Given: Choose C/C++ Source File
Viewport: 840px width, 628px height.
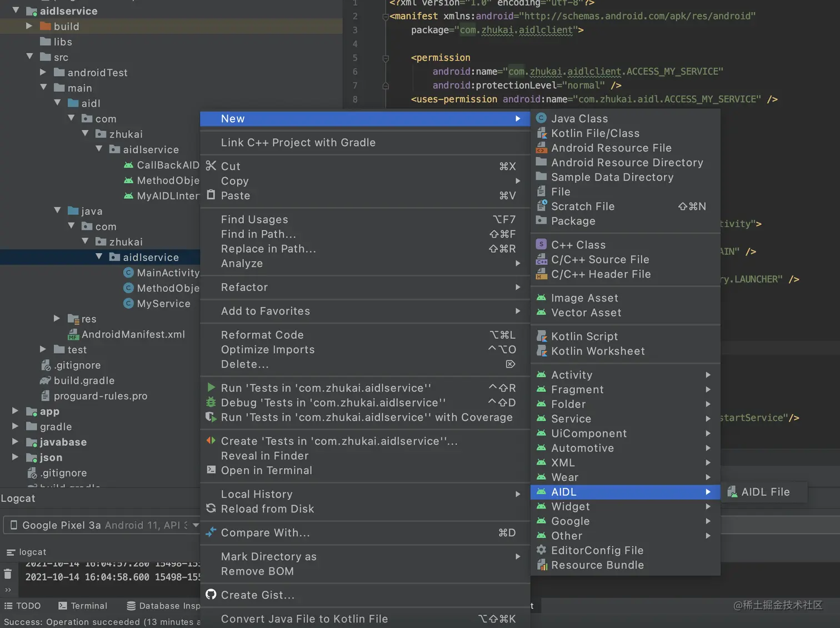Looking at the screenshot, I should coord(625,259).
